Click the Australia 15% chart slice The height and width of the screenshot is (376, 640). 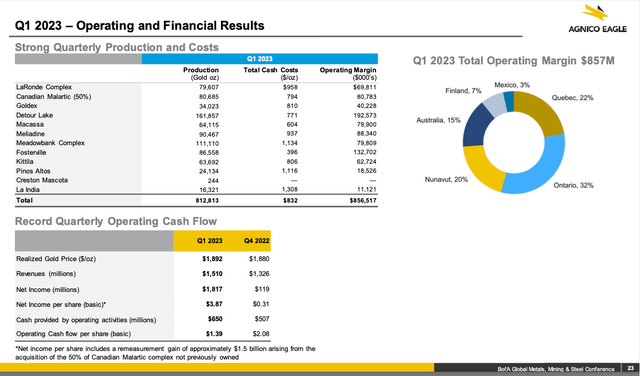[x=476, y=126]
